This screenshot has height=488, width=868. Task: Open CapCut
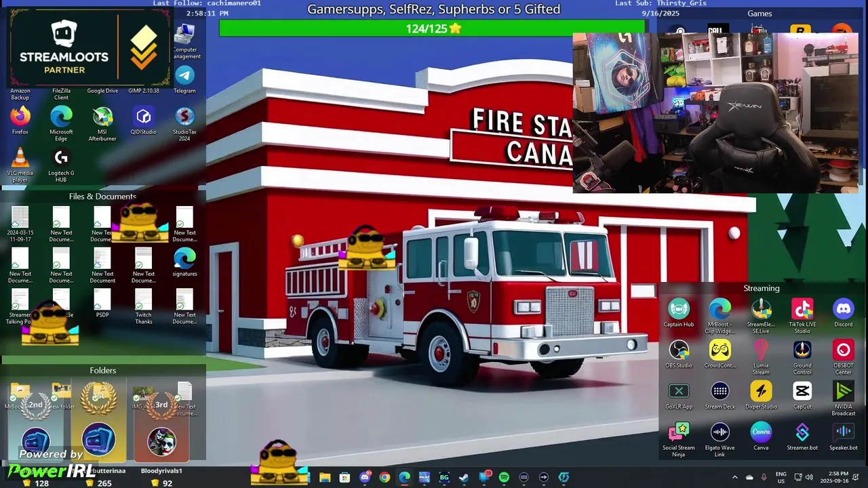[802, 396]
